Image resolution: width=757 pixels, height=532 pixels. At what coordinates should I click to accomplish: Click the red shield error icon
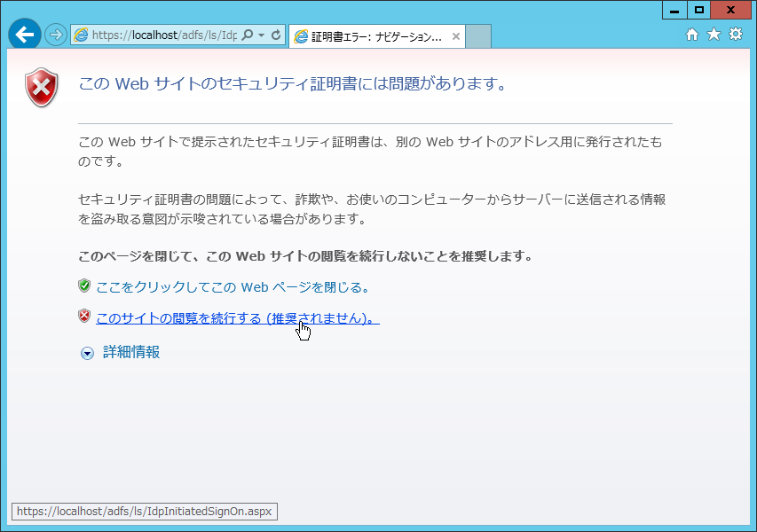[x=42, y=87]
